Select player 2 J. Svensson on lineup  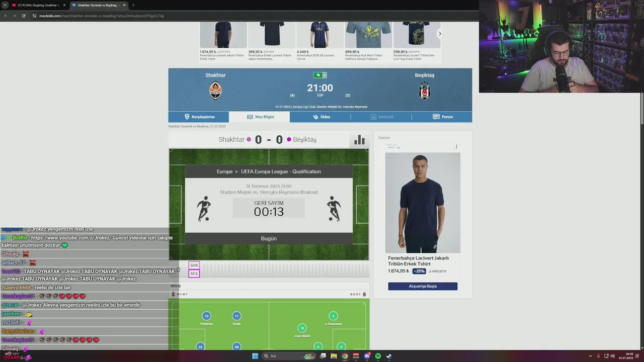333,316
